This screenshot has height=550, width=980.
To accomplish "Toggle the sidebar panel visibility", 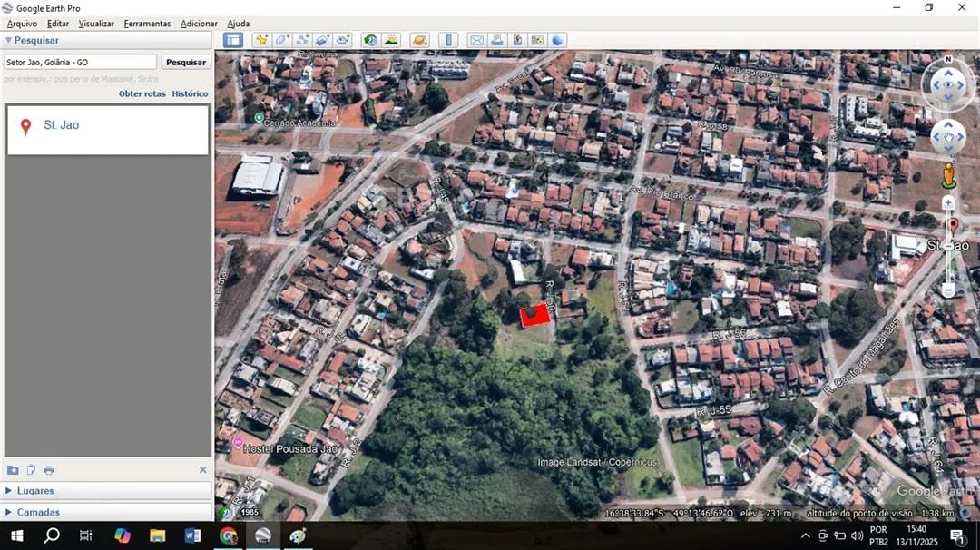I will click(x=233, y=40).
